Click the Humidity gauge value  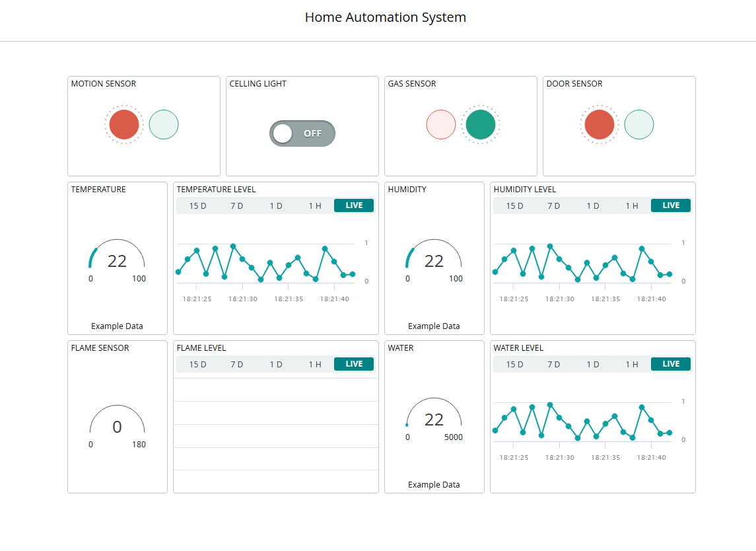pyautogui.click(x=434, y=261)
